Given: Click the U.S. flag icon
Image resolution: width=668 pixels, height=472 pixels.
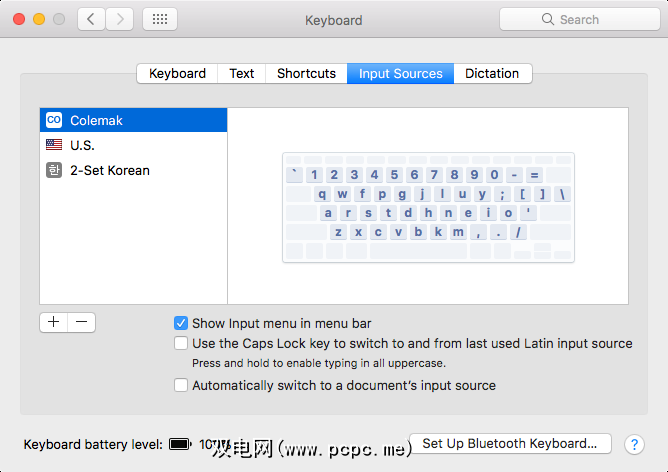Looking at the screenshot, I should click(54, 145).
